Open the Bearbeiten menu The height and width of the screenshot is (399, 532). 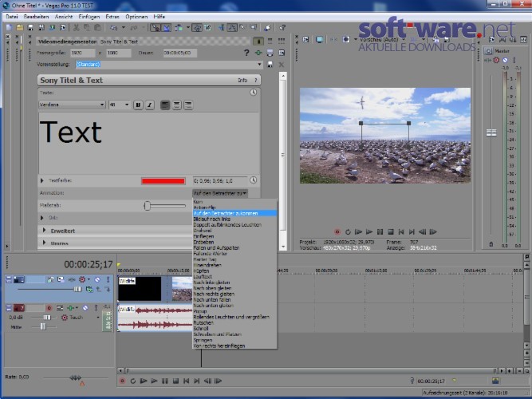[37, 17]
